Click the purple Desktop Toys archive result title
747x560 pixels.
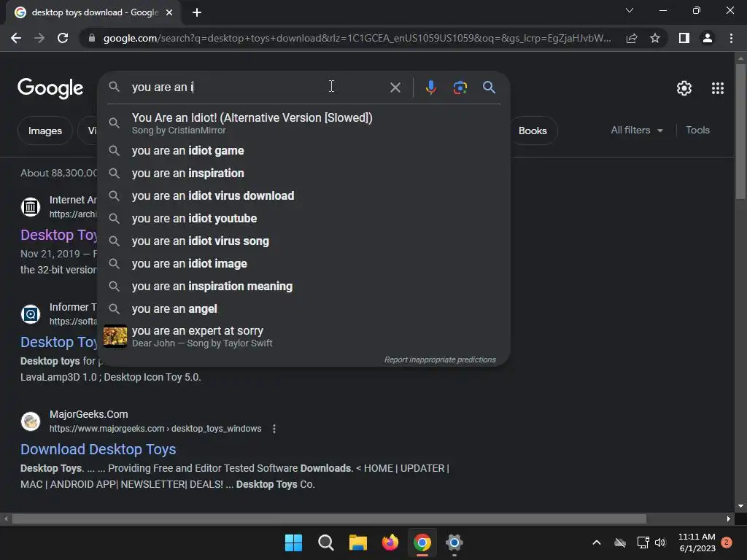[x=58, y=235]
